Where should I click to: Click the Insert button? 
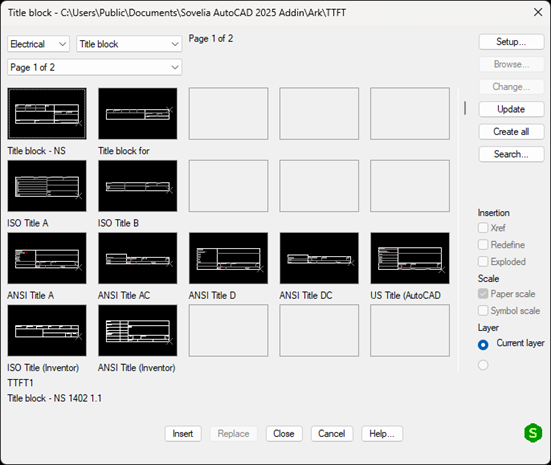click(x=183, y=434)
